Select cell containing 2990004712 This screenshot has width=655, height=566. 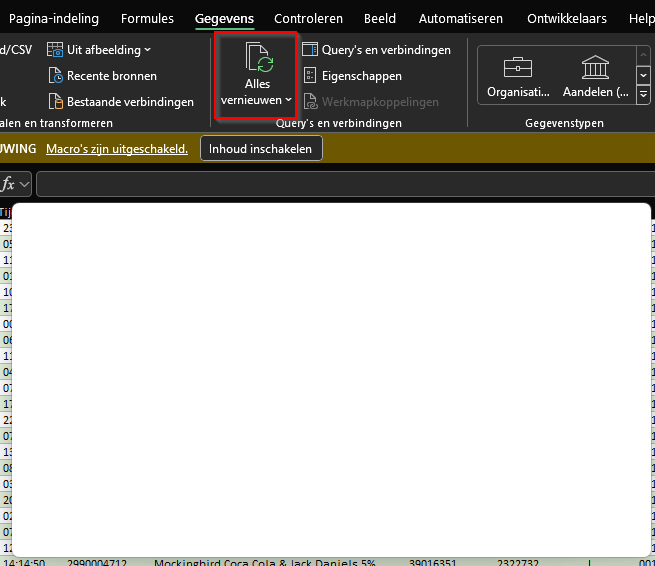[97, 562]
